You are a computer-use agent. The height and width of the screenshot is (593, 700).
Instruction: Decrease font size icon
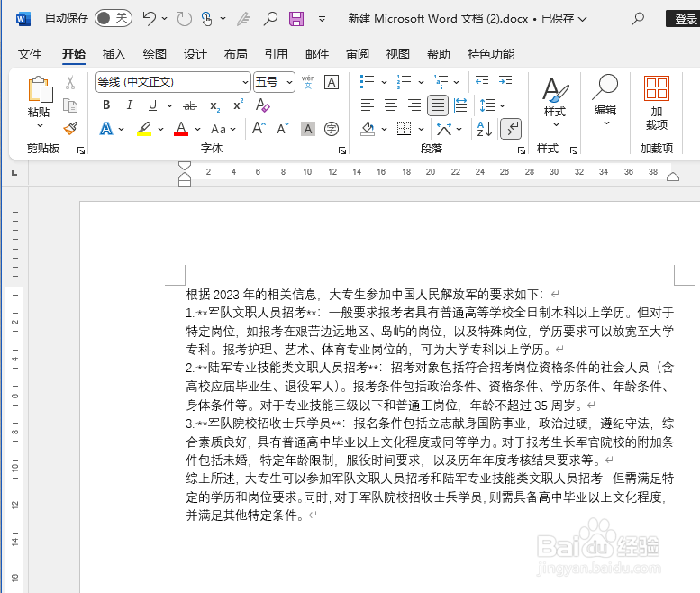(x=284, y=129)
